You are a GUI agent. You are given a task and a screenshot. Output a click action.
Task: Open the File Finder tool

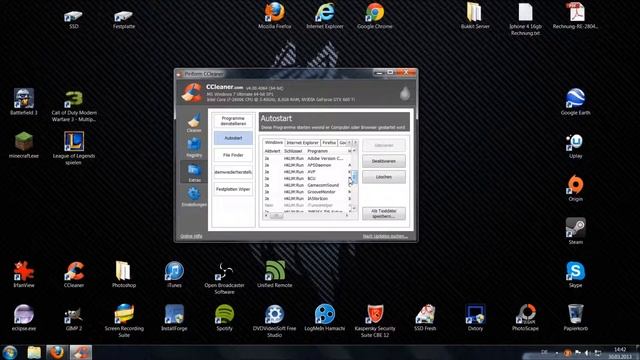coord(233,155)
